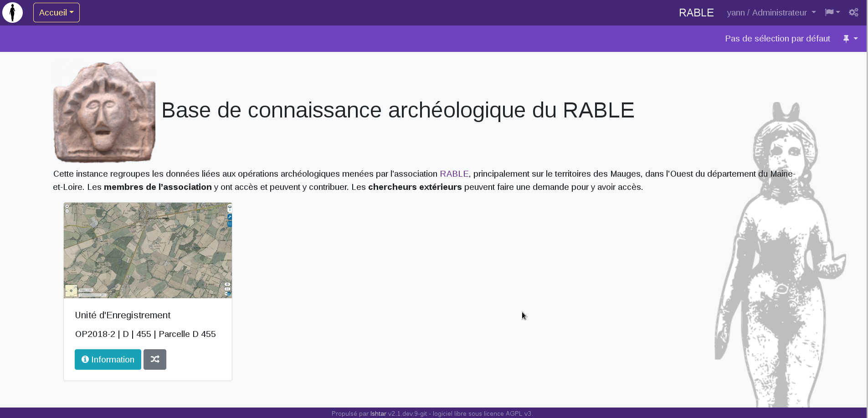Click "Pas de sélection par défaut" text
868x418 pixels.
click(x=777, y=39)
